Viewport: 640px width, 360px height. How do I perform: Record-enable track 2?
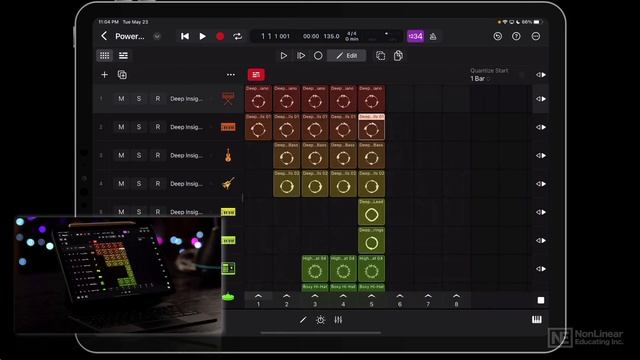click(x=158, y=127)
